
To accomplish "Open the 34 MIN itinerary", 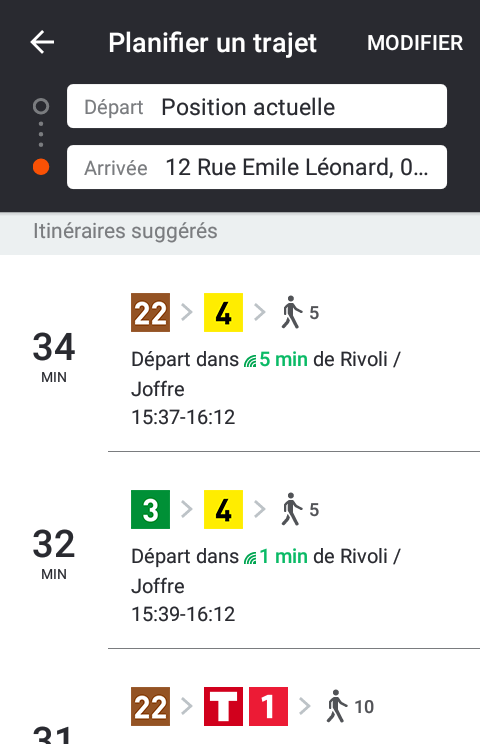I will click(x=240, y=353).
